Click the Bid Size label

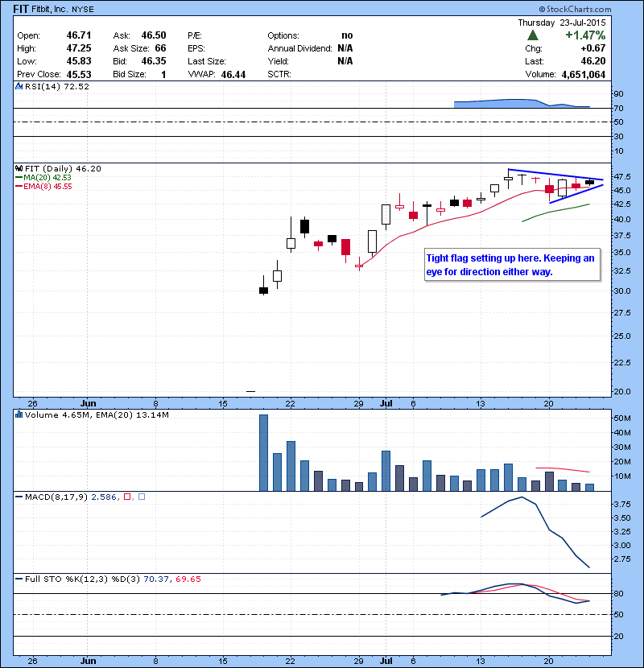point(130,75)
